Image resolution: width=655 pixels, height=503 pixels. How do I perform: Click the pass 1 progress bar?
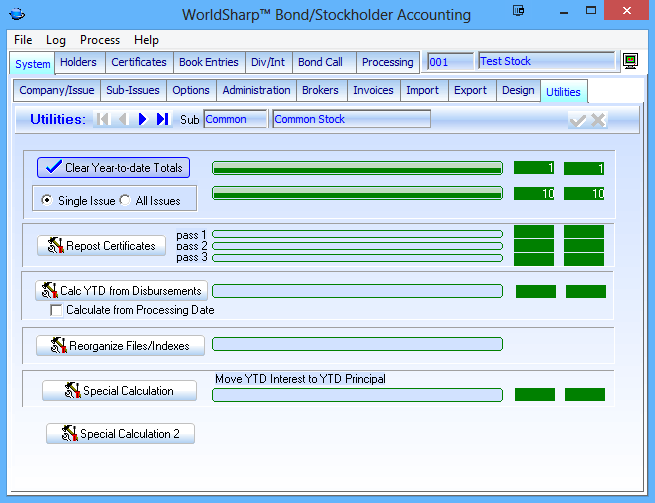click(357, 234)
